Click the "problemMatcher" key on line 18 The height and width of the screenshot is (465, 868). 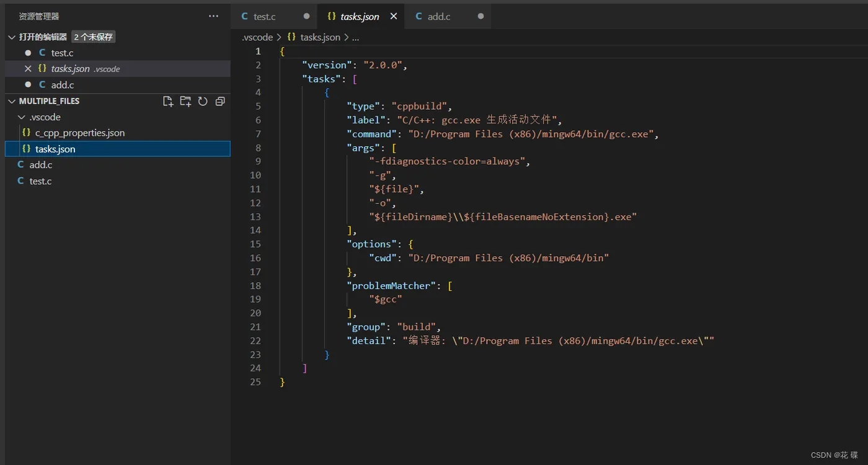pyautogui.click(x=391, y=286)
